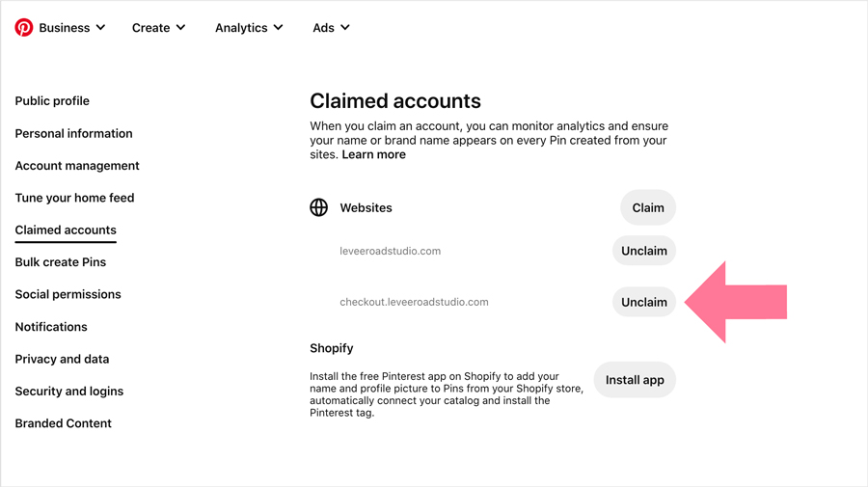Select Account management in sidebar
The width and height of the screenshot is (868, 487).
pos(77,166)
